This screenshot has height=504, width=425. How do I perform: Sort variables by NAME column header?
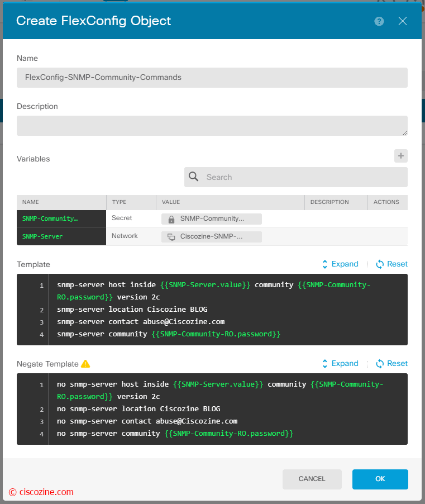pos(31,202)
